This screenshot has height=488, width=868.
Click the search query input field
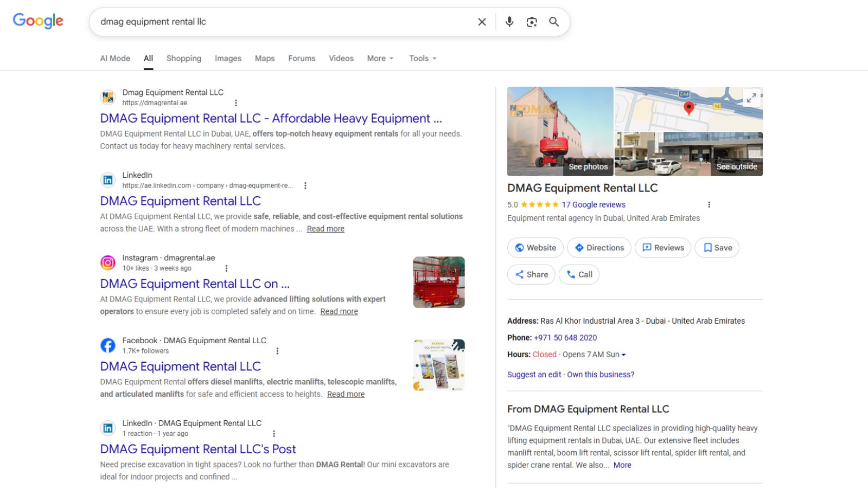click(x=282, y=22)
